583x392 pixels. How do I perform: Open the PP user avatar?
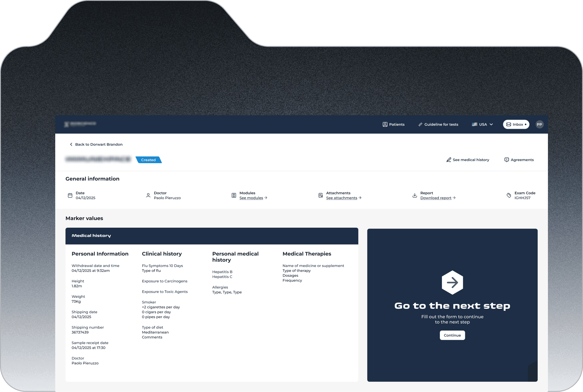(x=539, y=124)
